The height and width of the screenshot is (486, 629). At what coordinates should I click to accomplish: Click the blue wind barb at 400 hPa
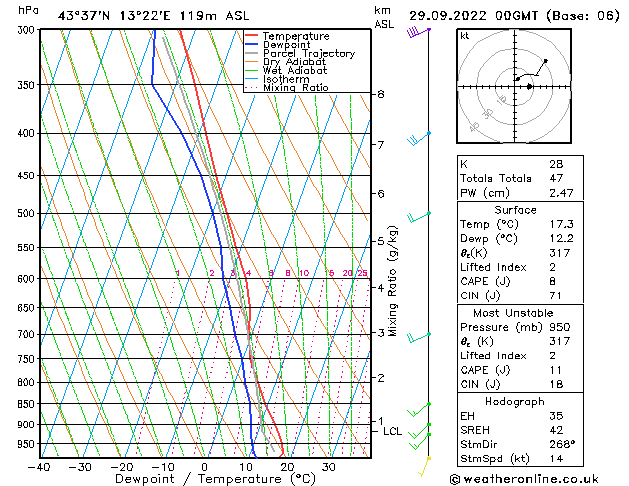(x=419, y=138)
